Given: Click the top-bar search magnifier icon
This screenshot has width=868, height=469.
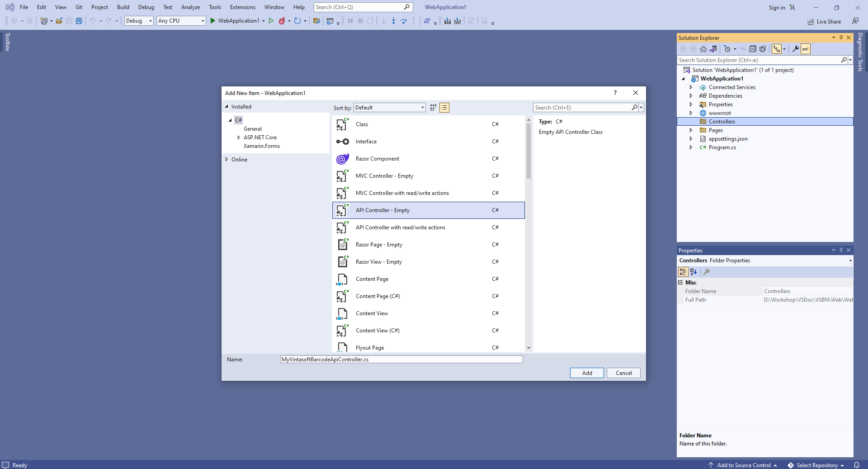Looking at the screenshot, I should pos(407,7).
